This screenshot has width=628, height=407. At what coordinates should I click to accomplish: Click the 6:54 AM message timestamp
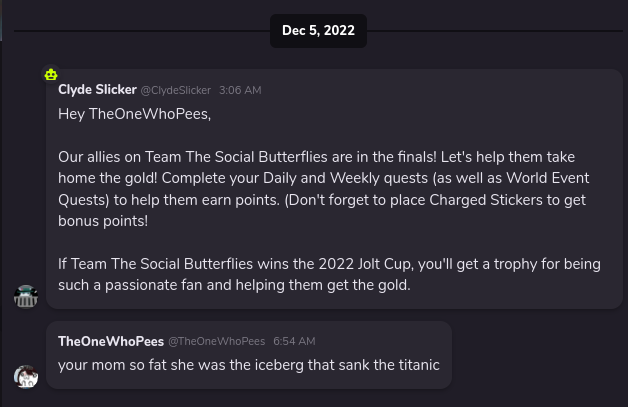coord(294,342)
